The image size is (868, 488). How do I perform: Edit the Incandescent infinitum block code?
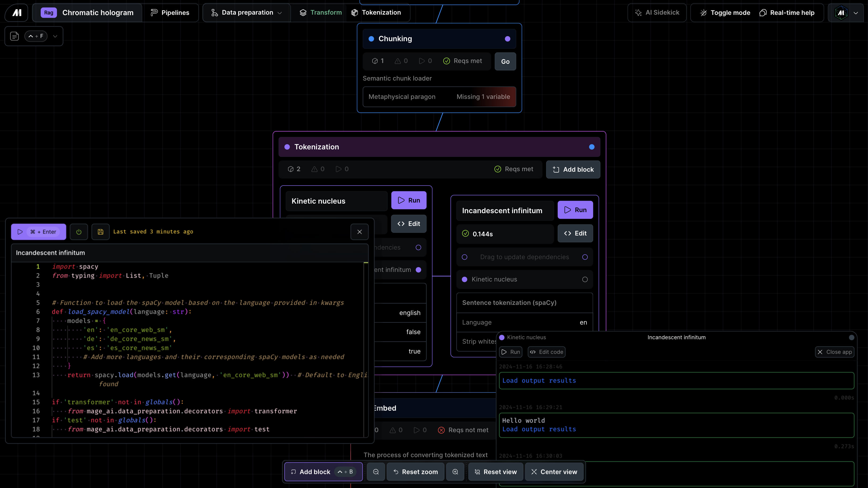[575, 233]
